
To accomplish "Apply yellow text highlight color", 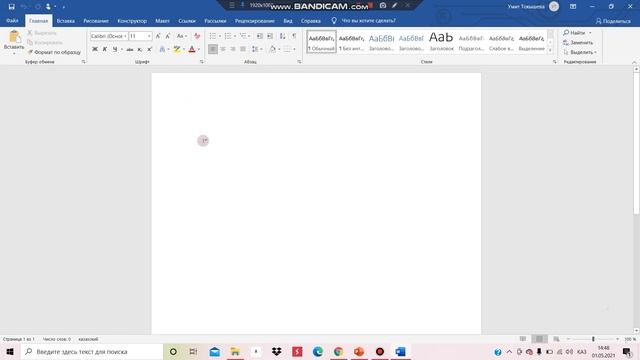I will click(x=177, y=49).
